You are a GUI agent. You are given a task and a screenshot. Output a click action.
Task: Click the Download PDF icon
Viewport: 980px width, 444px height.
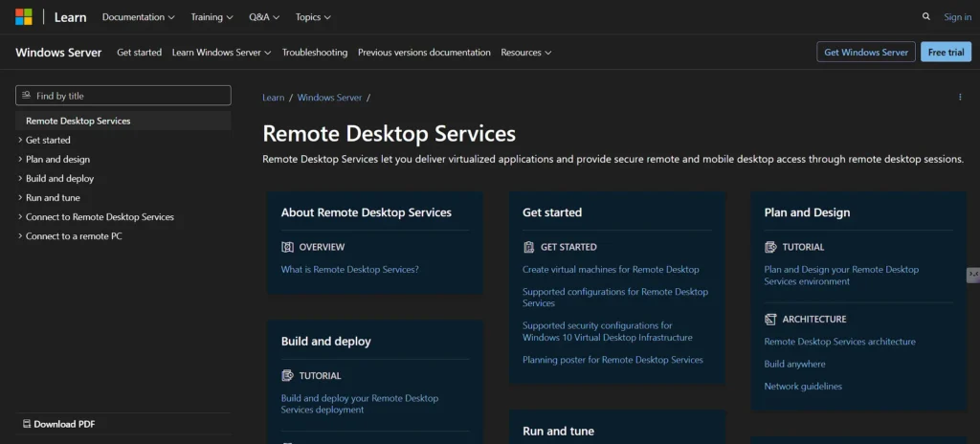pyautogui.click(x=27, y=424)
